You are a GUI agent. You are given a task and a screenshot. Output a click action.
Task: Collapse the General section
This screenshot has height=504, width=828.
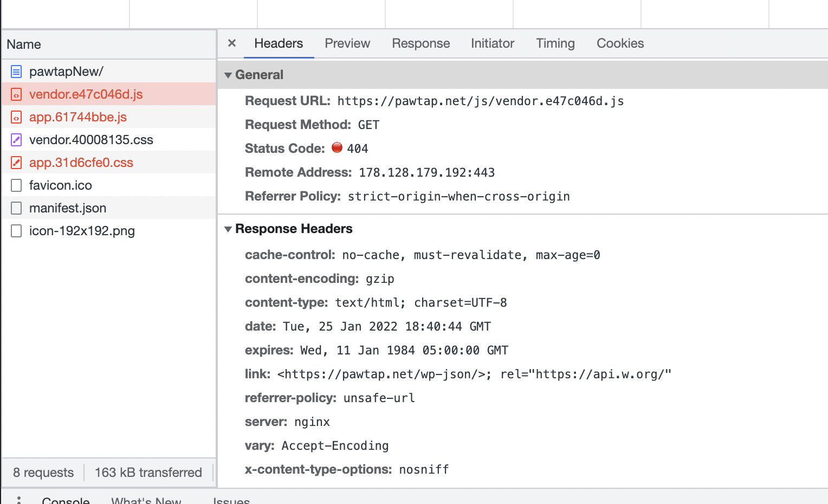(228, 75)
